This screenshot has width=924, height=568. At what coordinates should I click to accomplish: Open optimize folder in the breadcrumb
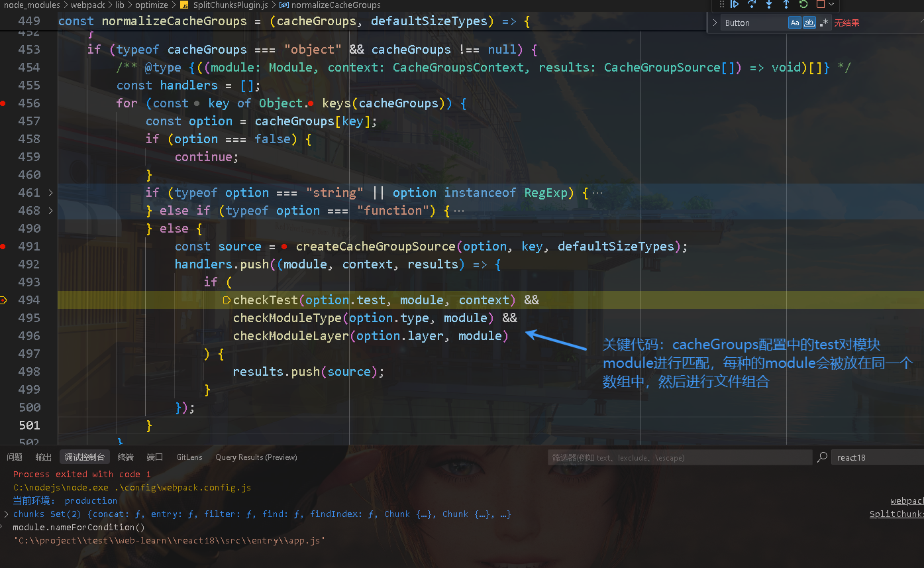152,5
